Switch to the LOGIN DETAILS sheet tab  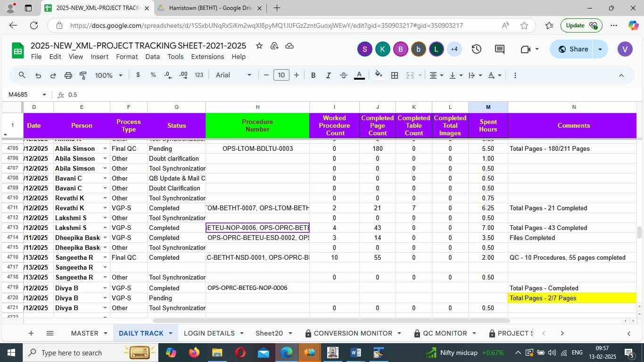209,333
